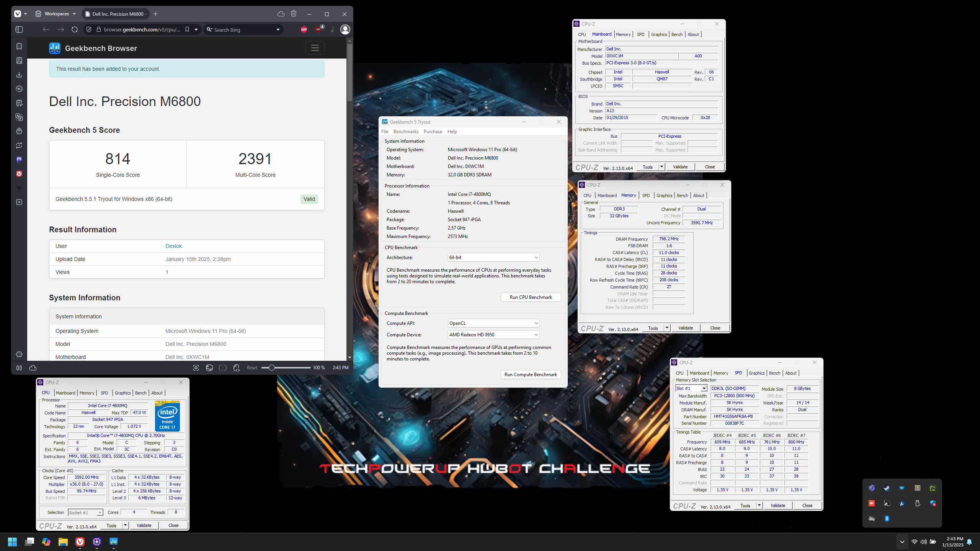Open the History panel in Vivaldi sidebar
This screenshot has height=551, width=980.
click(19, 89)
